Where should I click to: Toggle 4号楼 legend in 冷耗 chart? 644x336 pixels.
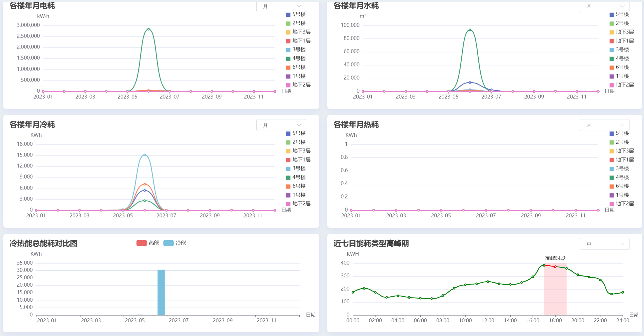(x=296, y=177)
